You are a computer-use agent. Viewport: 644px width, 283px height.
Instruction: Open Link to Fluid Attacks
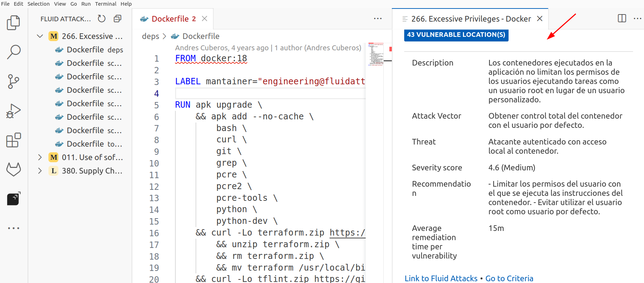tap(441, 278)
